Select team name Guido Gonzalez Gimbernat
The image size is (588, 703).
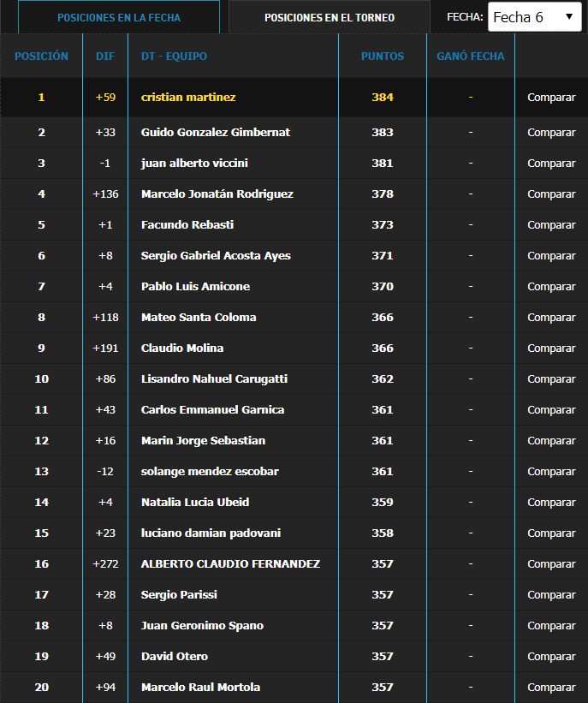216,132
